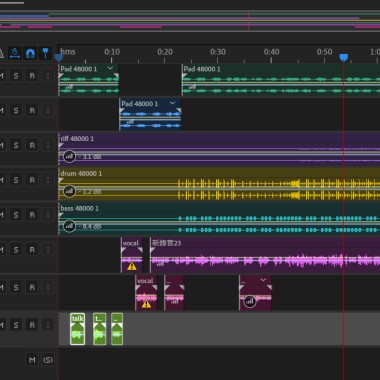This screenshot has height=380, width=380.
Task: Click the bass 48000 1 clip name
Action: coord(79,208)
